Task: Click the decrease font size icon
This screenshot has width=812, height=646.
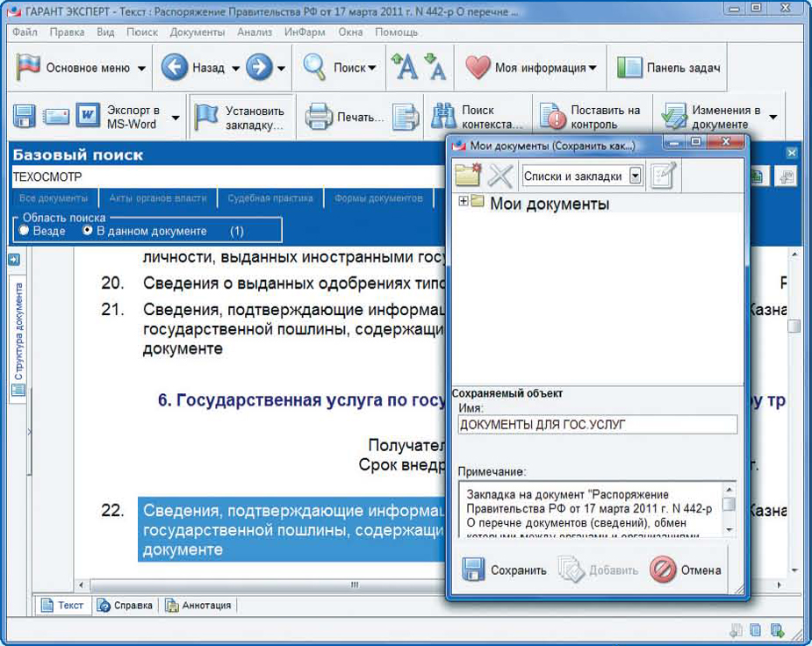Action: tap(435, 68)
